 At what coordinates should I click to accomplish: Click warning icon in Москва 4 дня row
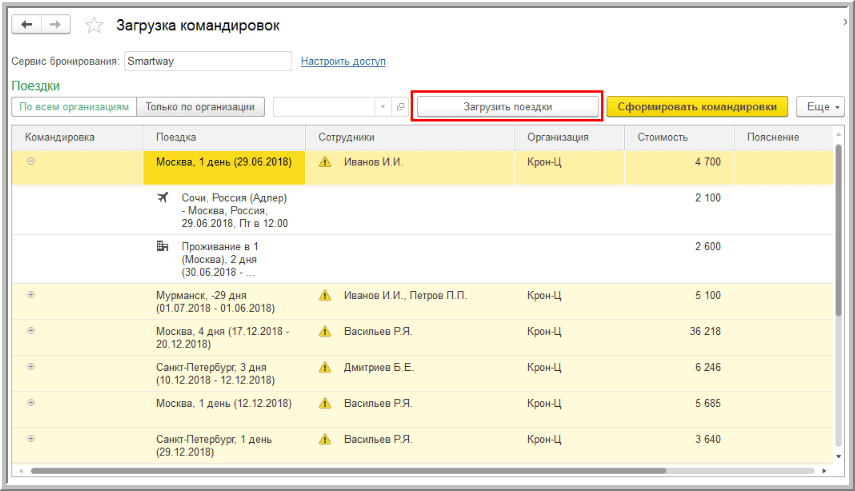pos(325,332)
